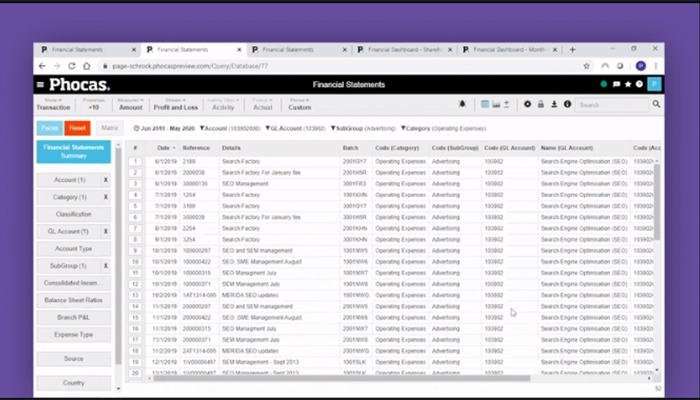Select row with MERIDA SEO updates reference 1AT1314-006
Image resolution: width=700 pixels, height=400 pixels.
(x=393, y=295)
